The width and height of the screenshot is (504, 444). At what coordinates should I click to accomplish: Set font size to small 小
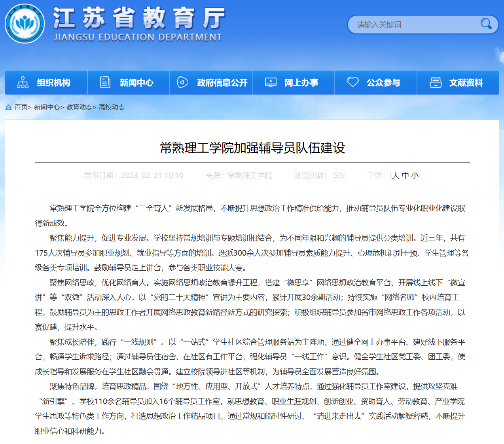(415, 175)
